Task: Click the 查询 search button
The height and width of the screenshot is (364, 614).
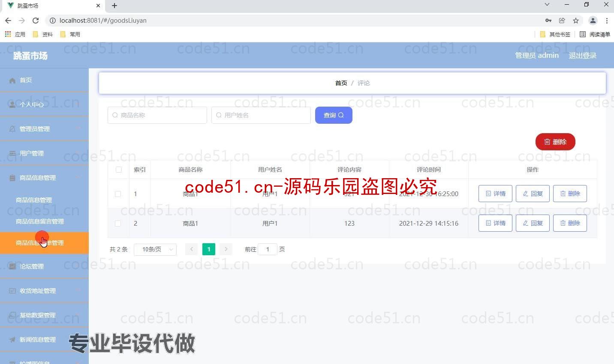Action: click(x=334, y=115)
